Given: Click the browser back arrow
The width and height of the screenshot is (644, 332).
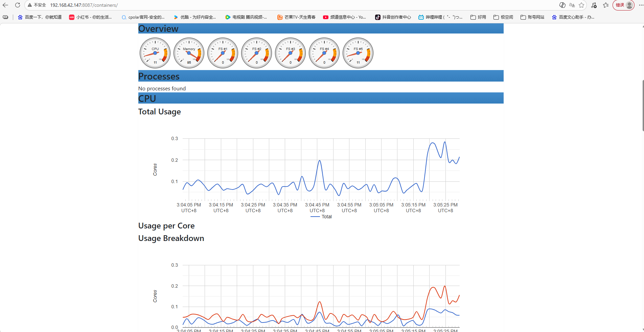Looking at the screenshot, I should coord(5,5).
